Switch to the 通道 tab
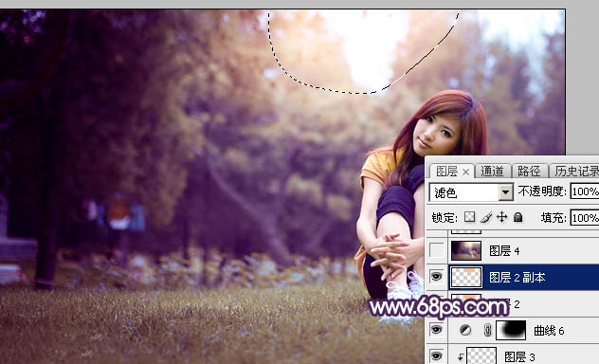The width and height of the screenshot is (599, 364). pyautogui.click(x=492, y=172)
